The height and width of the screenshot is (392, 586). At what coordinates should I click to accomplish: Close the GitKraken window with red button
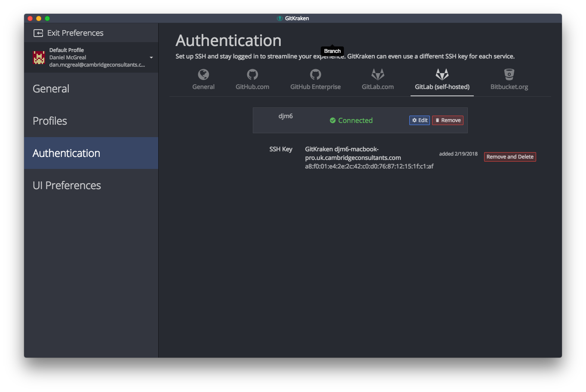pyautogui.click(x=30, y=18)
